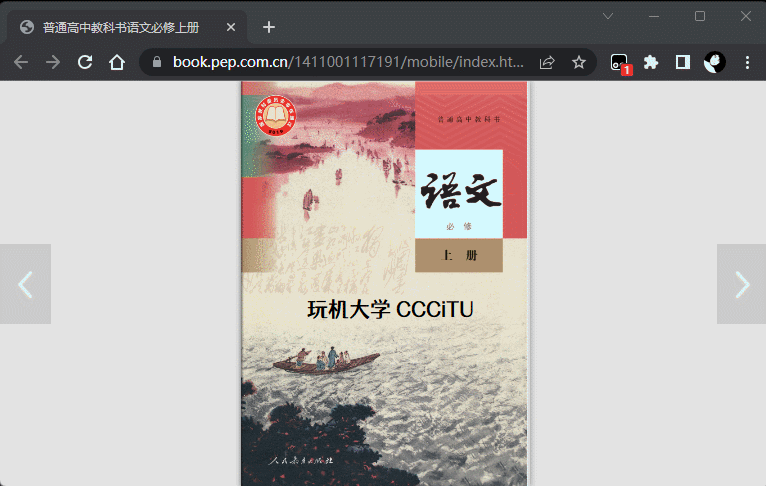This screenshot has height=486, width=766.
Task: Click the extension icon with red badge
Action: click(620, 63)
